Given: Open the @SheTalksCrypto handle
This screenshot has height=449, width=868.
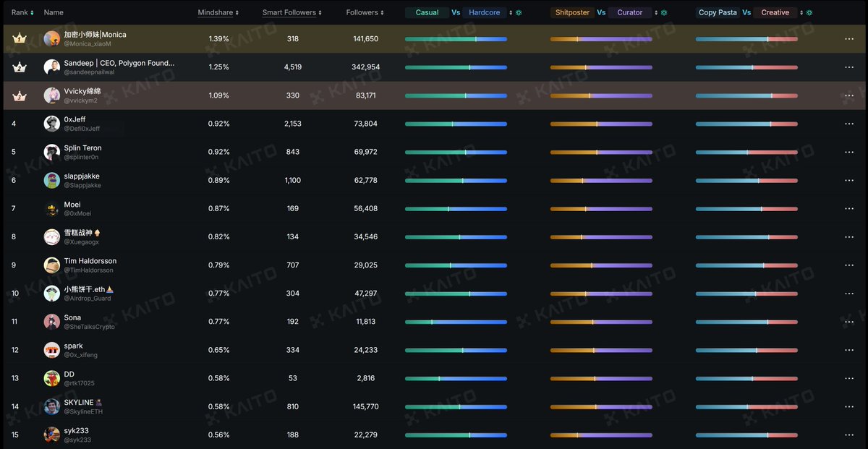Looking at the screenshot, I should (x=89, y=327).
